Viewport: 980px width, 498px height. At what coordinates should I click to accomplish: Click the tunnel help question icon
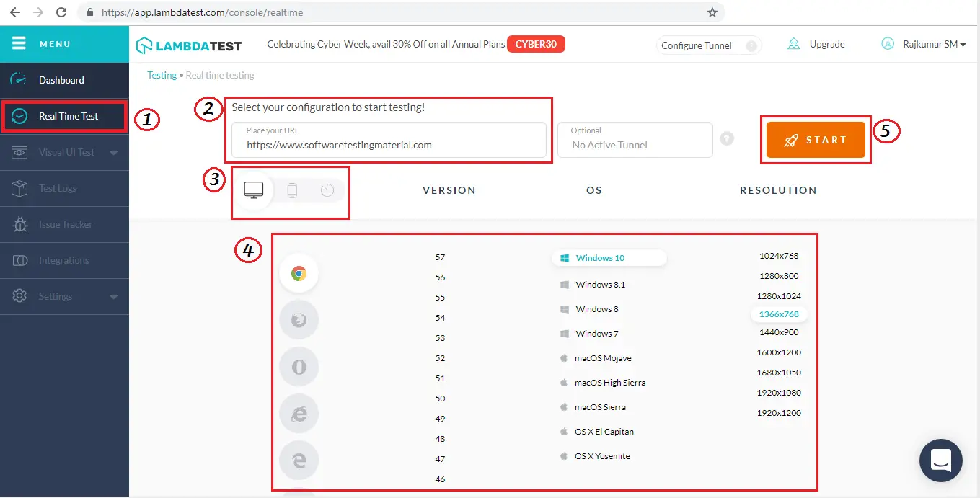point(727,138)
